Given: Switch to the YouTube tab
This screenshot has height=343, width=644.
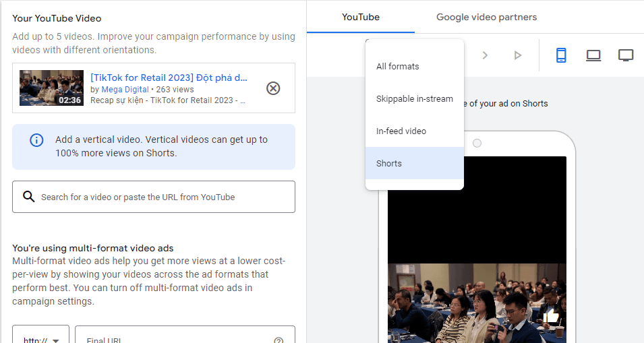Looking at the screenshot, I should pyautogui.click(x=361, y=17).
